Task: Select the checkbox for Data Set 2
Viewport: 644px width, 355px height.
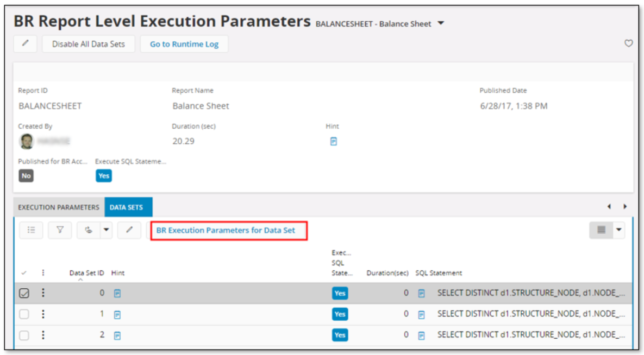Action: pyautogui.click(x=24, y=335)
